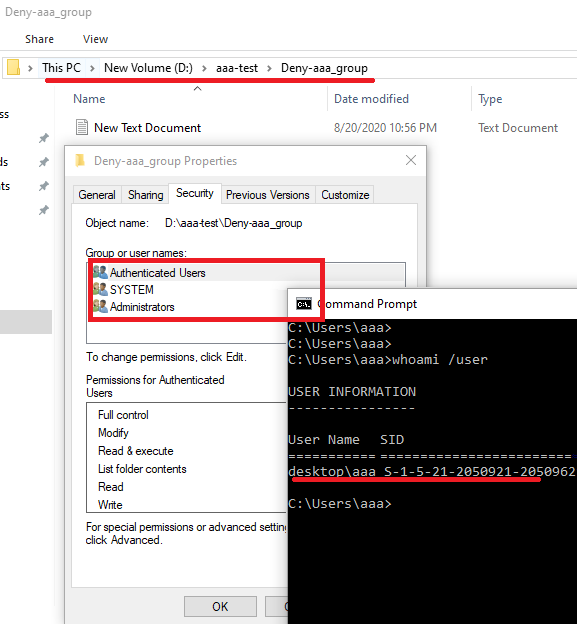577x624 pixels.
Task: Click the whoami /user command line
Action: (x=388, y=359)
